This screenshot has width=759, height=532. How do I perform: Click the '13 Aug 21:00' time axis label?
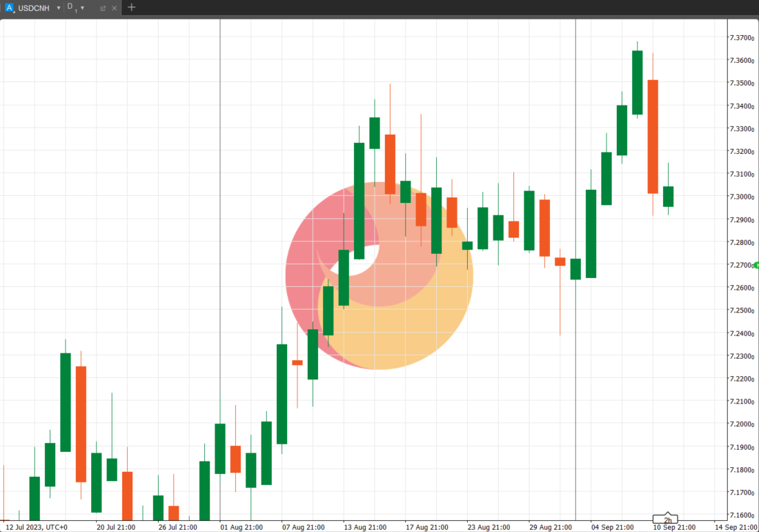click(365, 527)
